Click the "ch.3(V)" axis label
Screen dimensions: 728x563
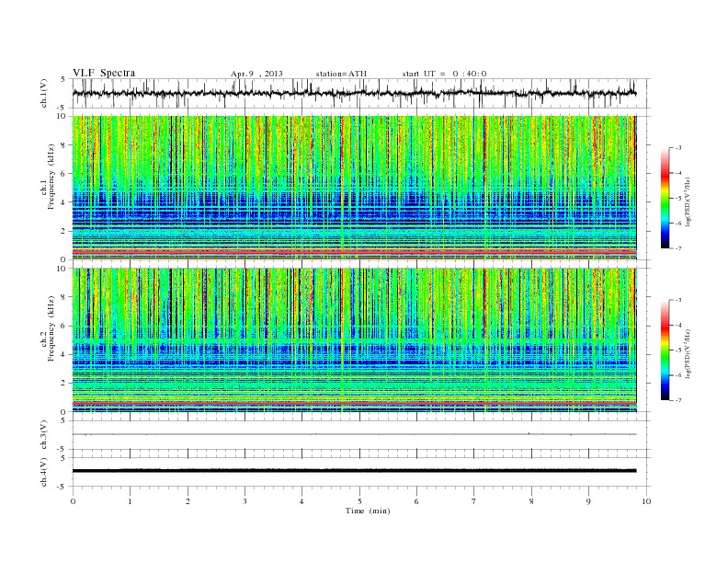tap(44, 435)
